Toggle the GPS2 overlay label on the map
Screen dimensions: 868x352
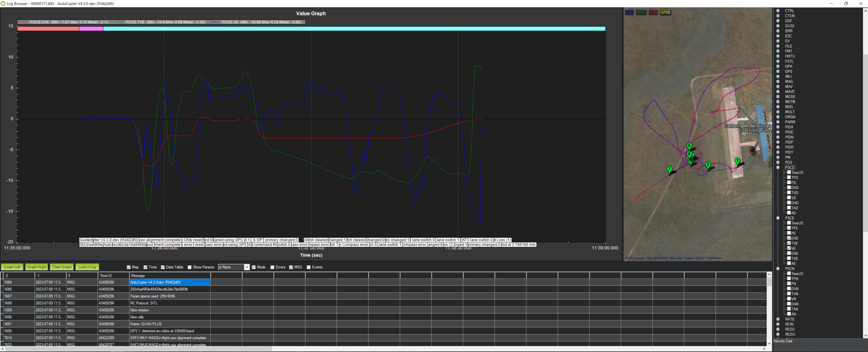pos(641,12)
